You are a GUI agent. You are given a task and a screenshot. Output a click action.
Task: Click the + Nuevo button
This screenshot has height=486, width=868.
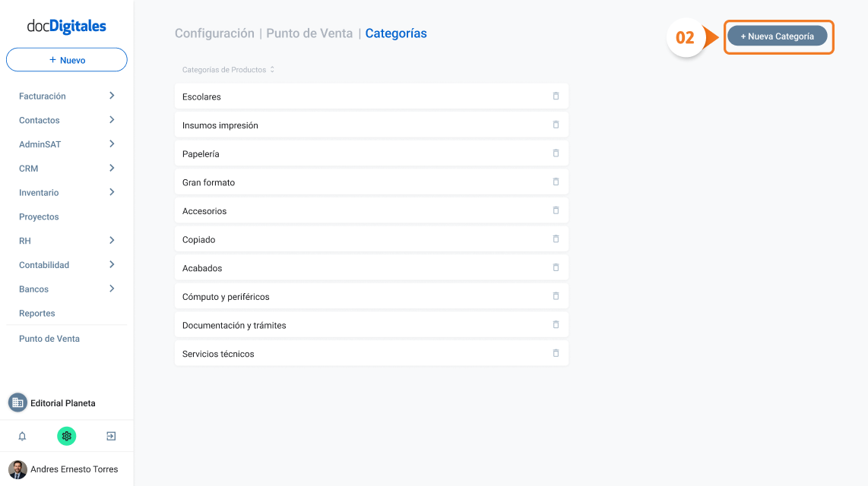(66, 60)
